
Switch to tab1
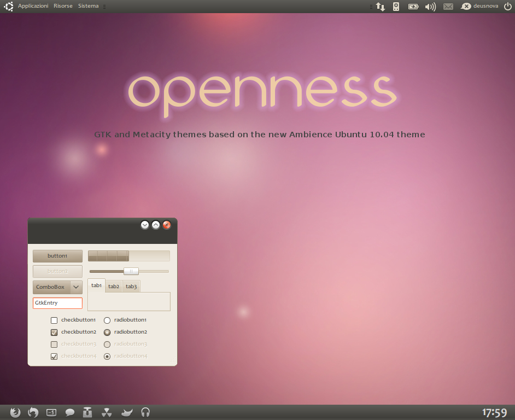pos(96,285)
